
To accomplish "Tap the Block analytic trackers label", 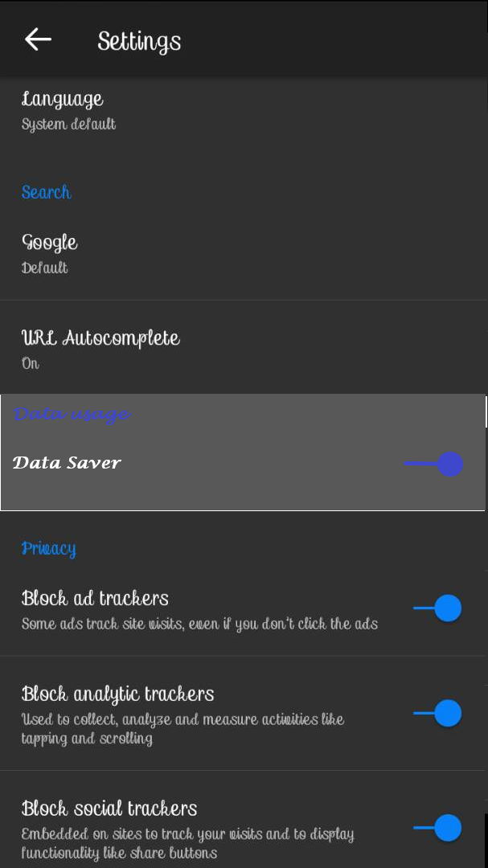I will pyautogui.click(x=117, y=694).
